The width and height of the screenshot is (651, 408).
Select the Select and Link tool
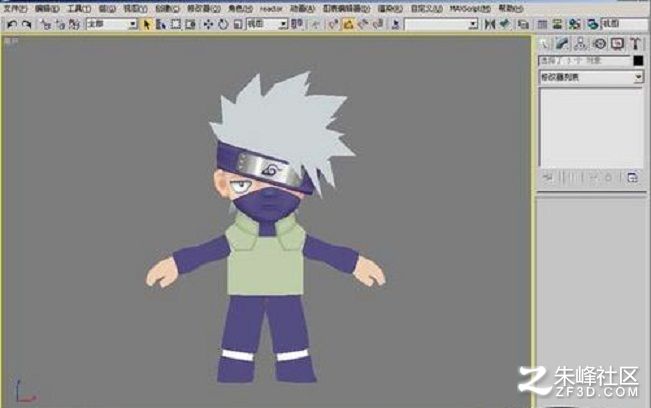[46, 24]
